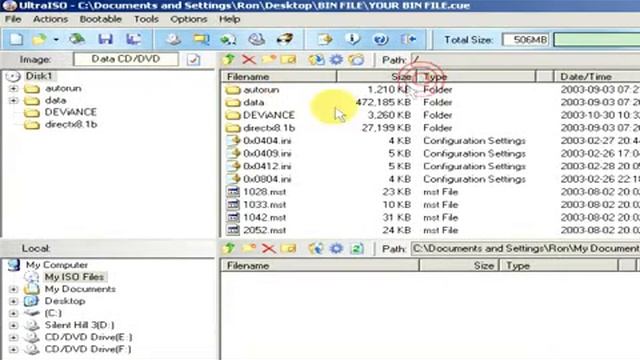Click the green capacity usage bar
This screenshot has width=640, height=360.
597,40
